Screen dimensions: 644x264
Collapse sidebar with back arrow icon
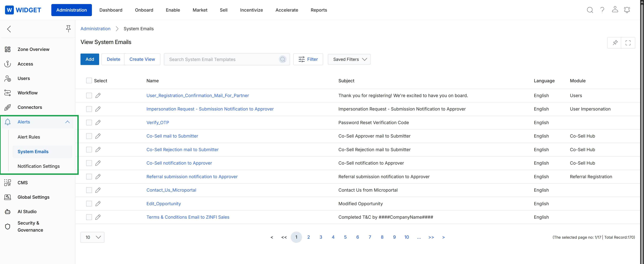tap(9, 29)
